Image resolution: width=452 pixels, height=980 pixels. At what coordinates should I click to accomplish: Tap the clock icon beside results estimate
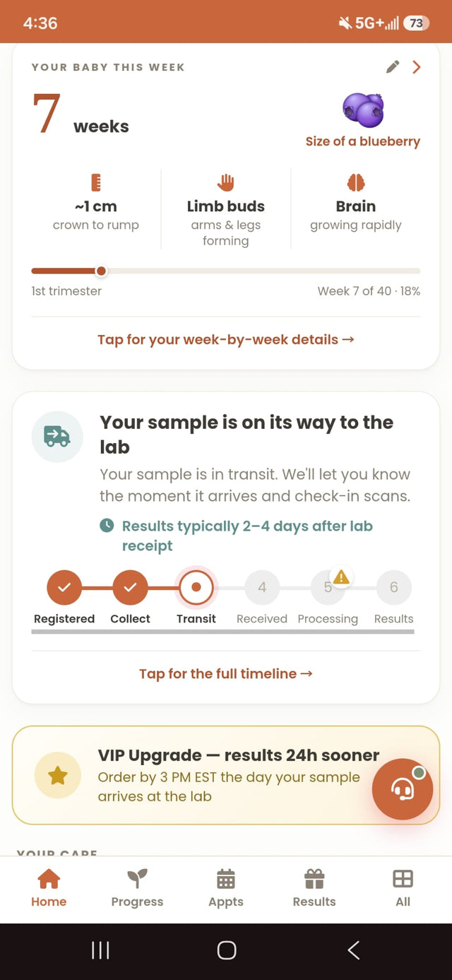point(107,526)
